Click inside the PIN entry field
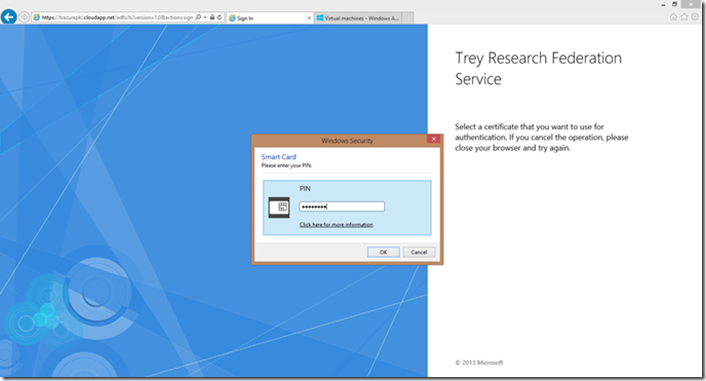The height and width of the screenshot is (381, 706). coord(342,207)
